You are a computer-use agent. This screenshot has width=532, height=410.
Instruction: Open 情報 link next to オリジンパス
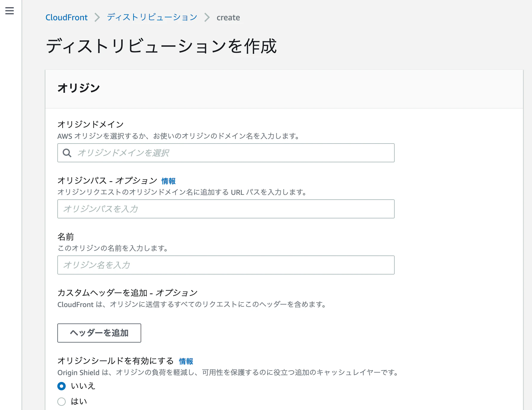(x=168, y=181)
